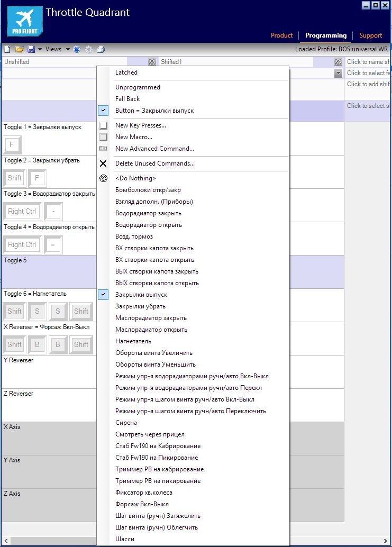The image size is (392, 547).
Task: Click first S key under Toggle 6
Action: pyautogui.click(x=38, y=311)
